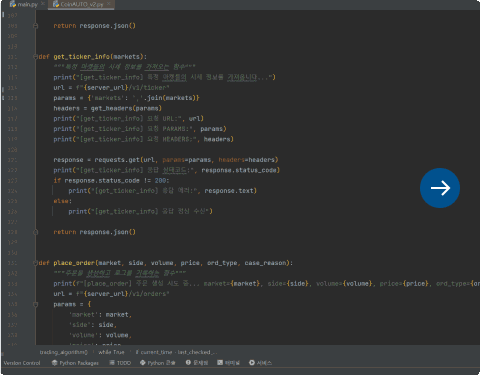Click 'headers = get_headers(params)' line

point(107,108)
